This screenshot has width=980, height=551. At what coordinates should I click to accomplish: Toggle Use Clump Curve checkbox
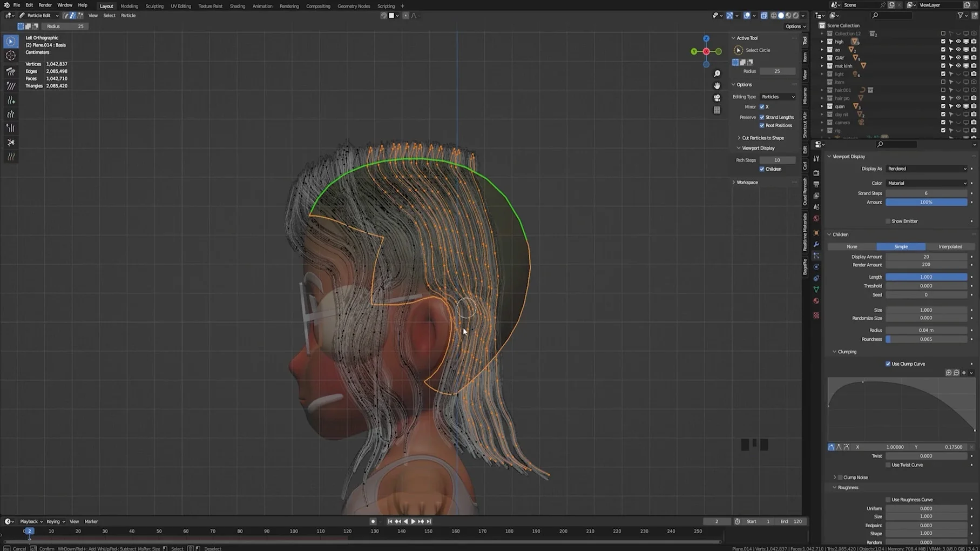888,364
